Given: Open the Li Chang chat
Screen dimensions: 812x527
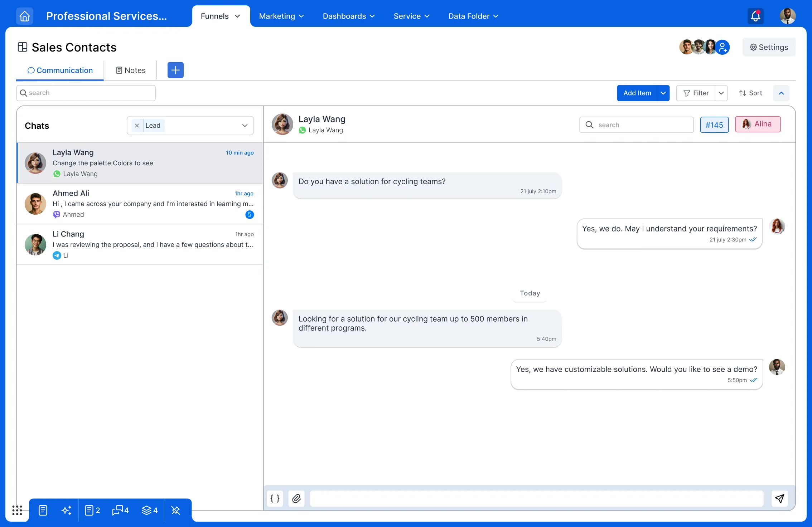Looking at the screenshot, I should [x=140, y=245].
